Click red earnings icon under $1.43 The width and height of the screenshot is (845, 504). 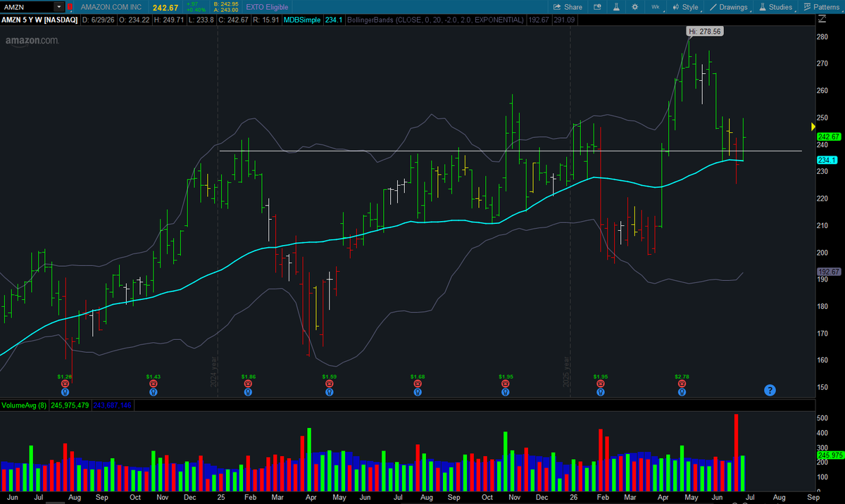pos(154,385)
